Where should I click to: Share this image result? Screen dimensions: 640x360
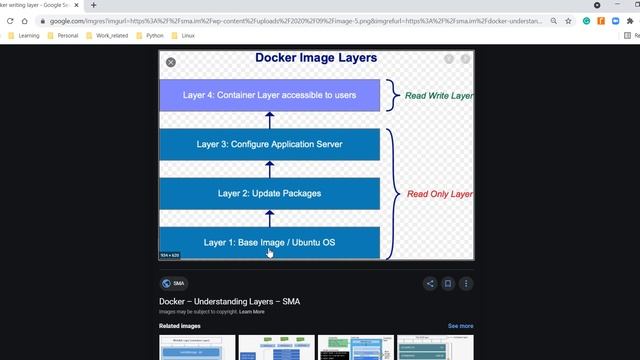pos(430,284)
